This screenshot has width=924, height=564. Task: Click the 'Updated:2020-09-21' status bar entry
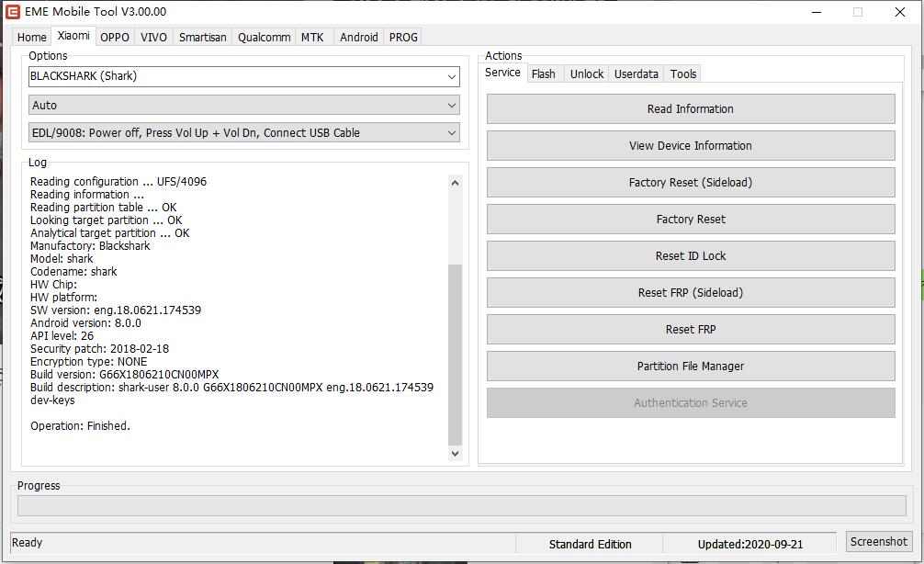[750, 545]
